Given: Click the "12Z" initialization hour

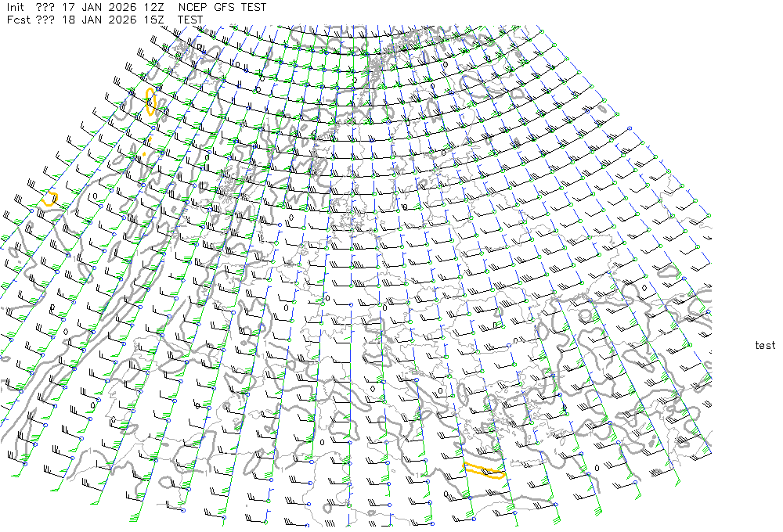Looking at the screenshot, I should [x=153, y=7].
